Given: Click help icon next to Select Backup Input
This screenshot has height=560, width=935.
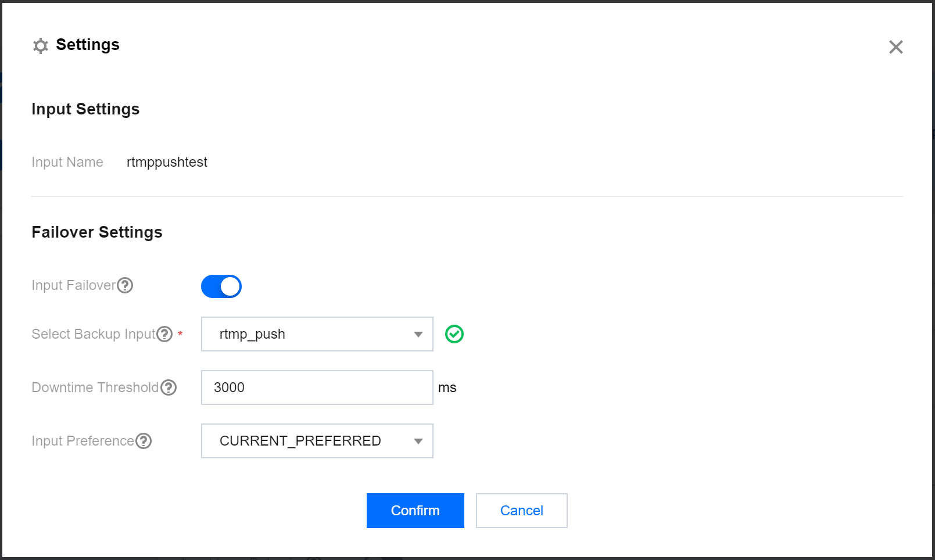Looking at the screenshot, I should (x=165, y=334).
